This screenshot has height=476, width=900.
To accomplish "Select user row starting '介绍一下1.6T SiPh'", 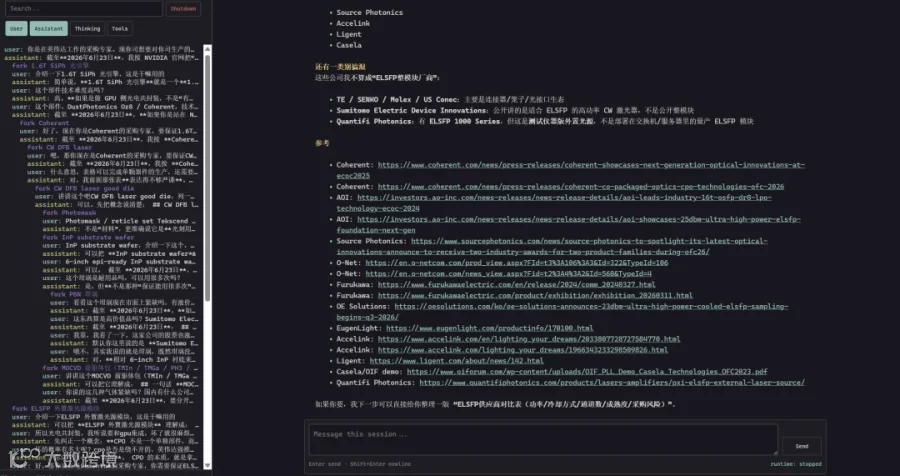I will tap(88, 74).
